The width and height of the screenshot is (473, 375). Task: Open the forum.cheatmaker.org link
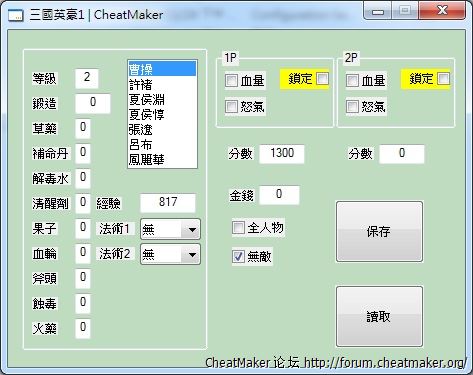(x=385, y=362)
